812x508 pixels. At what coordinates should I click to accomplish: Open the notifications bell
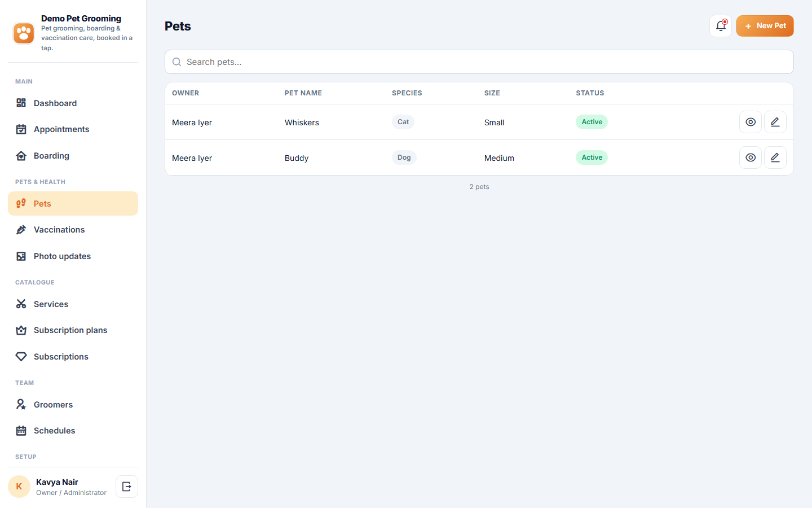click(x=721, y=26)
